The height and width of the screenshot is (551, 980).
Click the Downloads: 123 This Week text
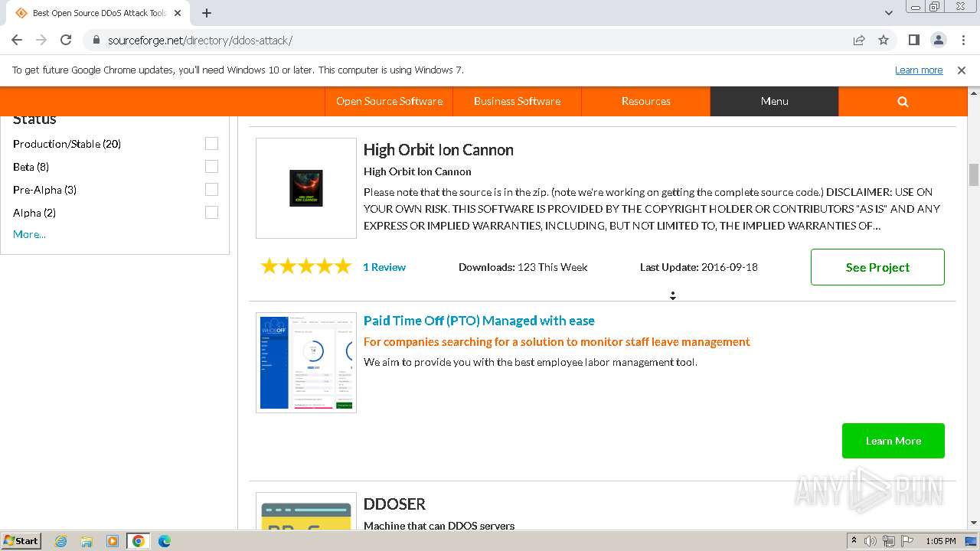[x=523, y=267]
